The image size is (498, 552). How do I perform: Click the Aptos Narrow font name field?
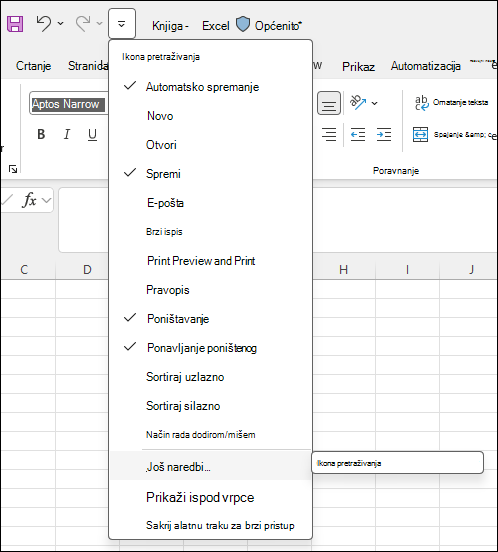coord(69,104)
